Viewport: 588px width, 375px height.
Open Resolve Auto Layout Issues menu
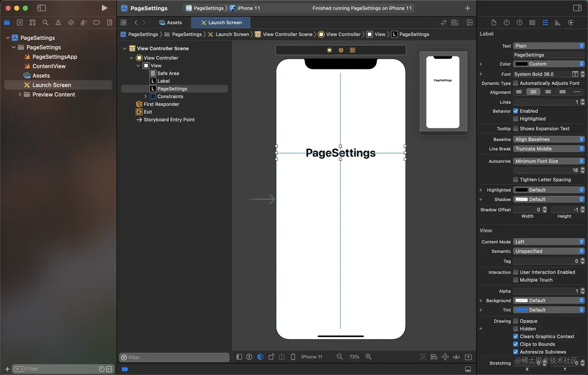457,357
